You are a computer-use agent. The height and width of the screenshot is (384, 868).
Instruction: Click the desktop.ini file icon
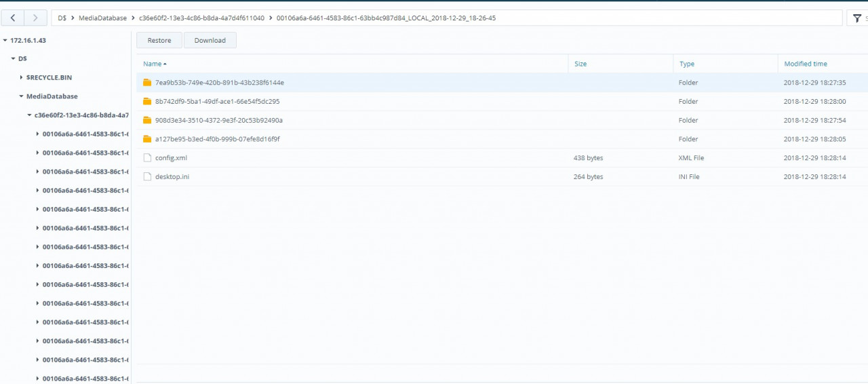[x=147, y=177]
